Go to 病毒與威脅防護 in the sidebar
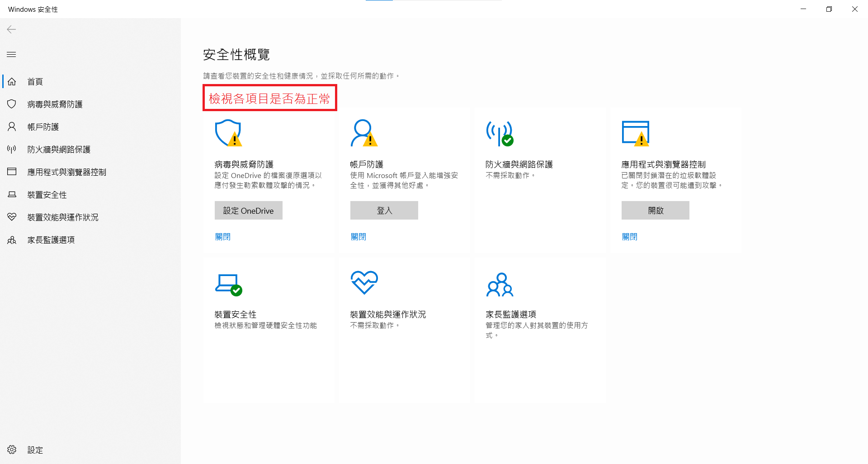 click(54, 104)
